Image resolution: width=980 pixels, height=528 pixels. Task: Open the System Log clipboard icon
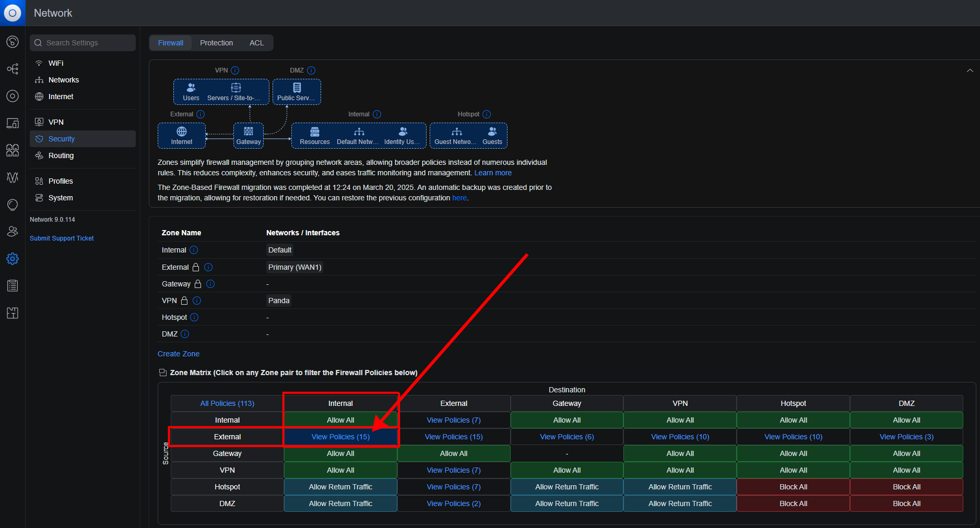13,285
